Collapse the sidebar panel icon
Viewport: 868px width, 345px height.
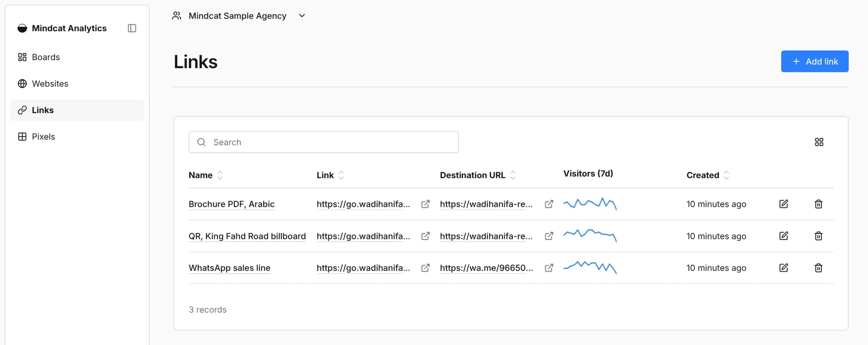132,28
